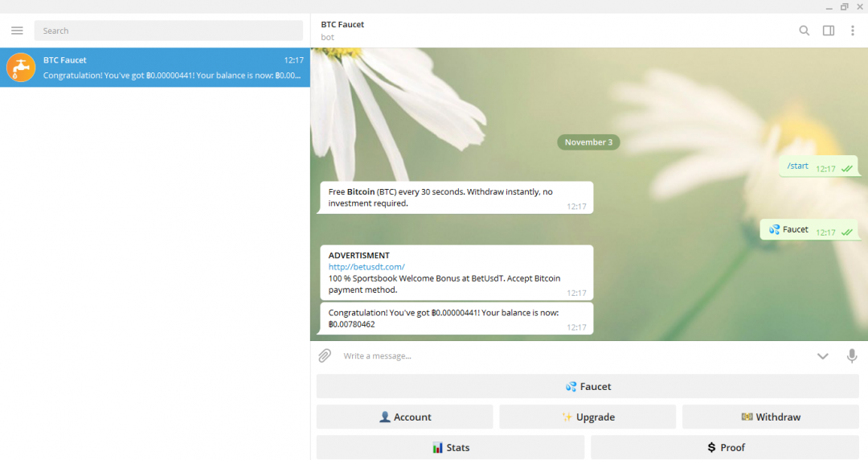Open the betusdt.com advertisement link
The height and width of the screenshot is (460, 868).
(x=366, y=267)
